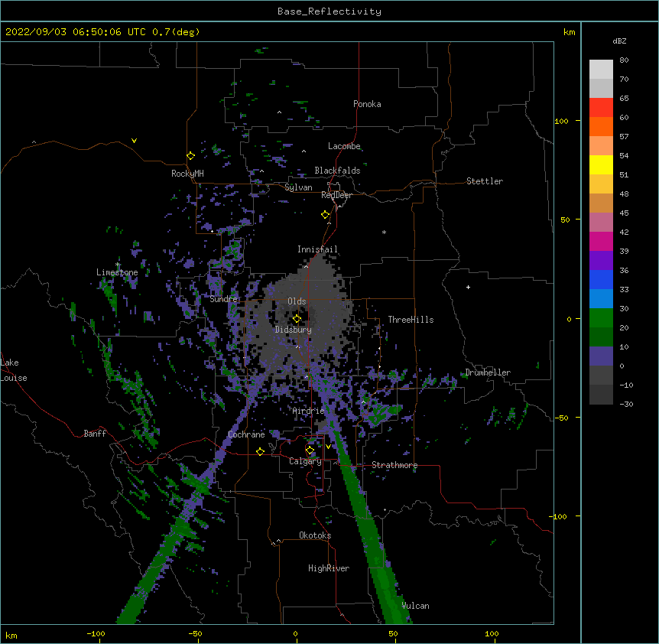659x644 pixels.
Task: Select the white asterisk marker east of Innisfail
Action: 384,232
